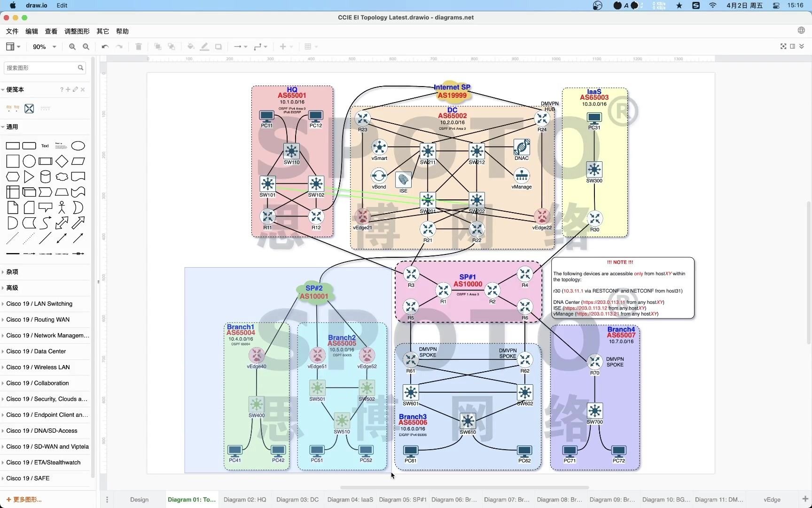Click the scratchpad help question mark

click(x=62, y=89)
